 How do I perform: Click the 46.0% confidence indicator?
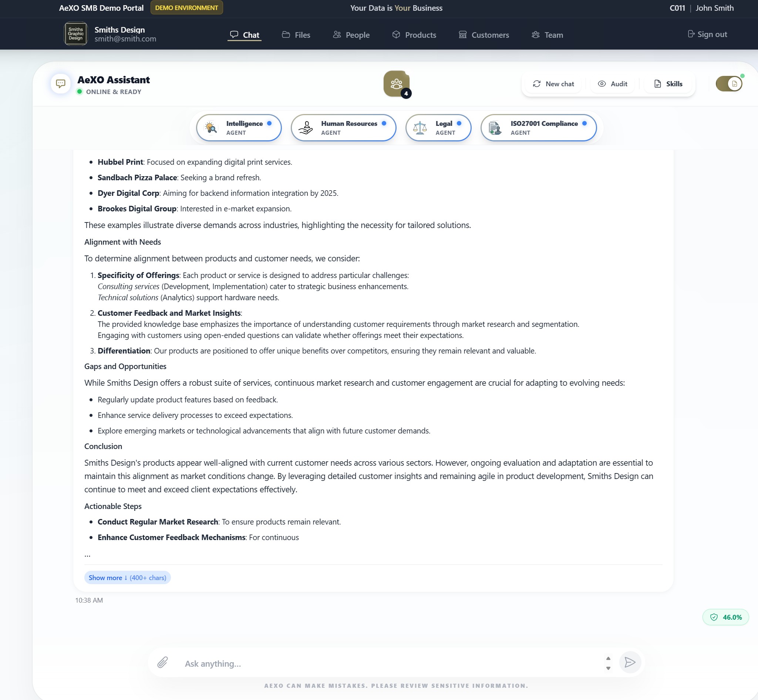pyautogui.click(x=725, y=617)
